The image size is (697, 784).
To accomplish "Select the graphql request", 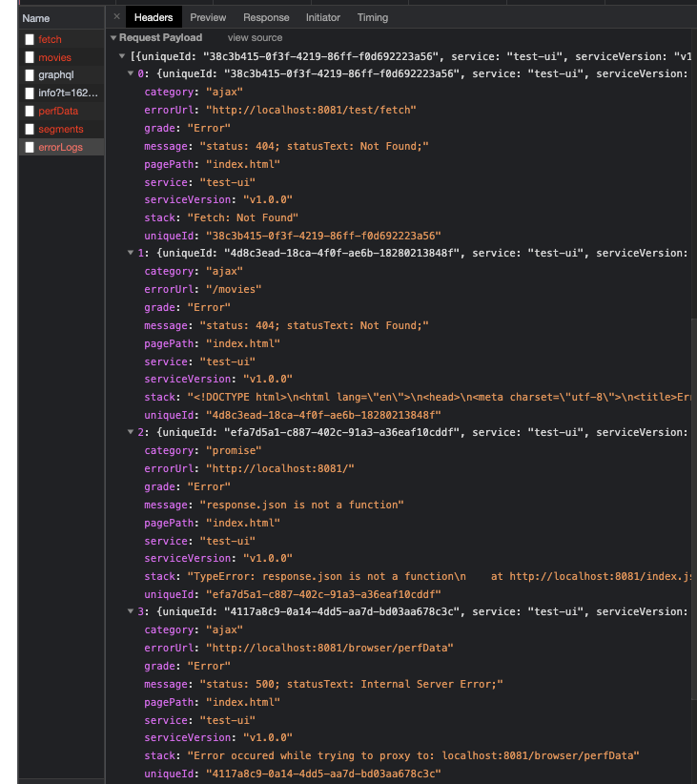I will tap(61, 75).
